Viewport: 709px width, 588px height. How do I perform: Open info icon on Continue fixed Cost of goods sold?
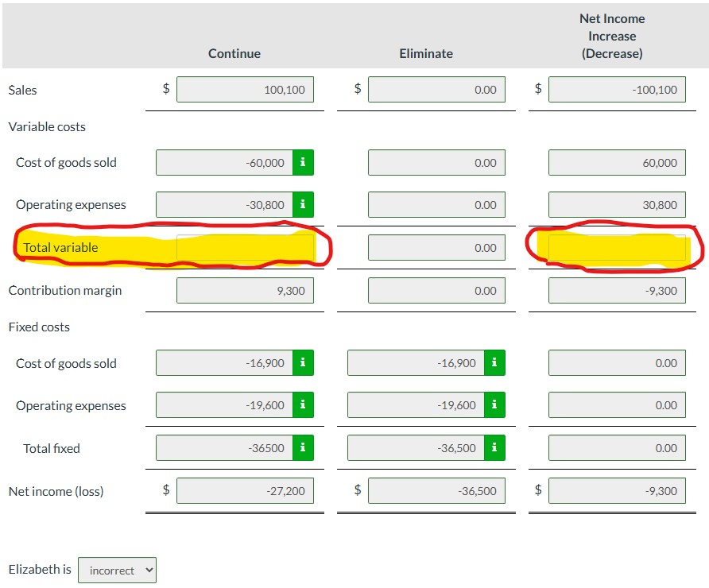[303, 362]
